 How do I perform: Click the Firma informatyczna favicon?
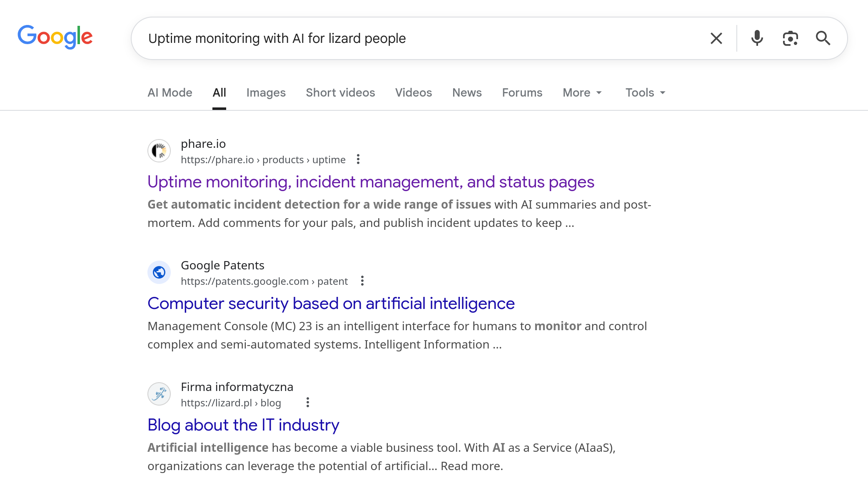(x=159, y=394)
